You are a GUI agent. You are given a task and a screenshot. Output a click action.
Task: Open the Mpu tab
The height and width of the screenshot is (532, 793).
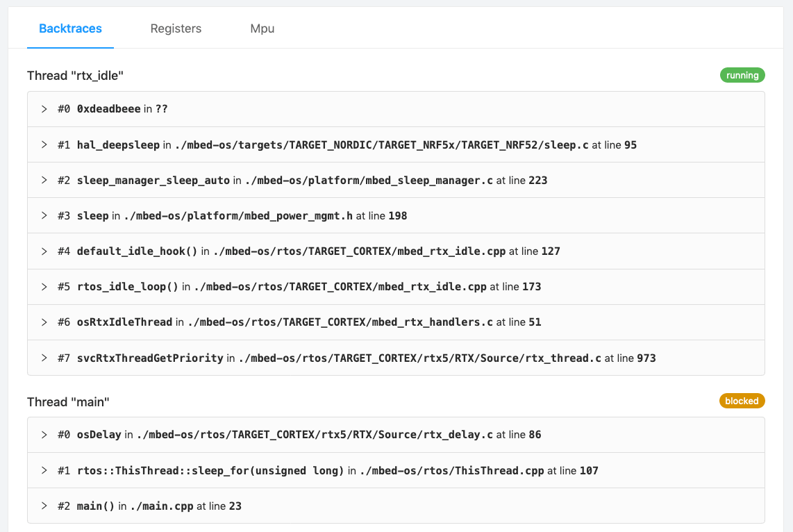[262, 28]
